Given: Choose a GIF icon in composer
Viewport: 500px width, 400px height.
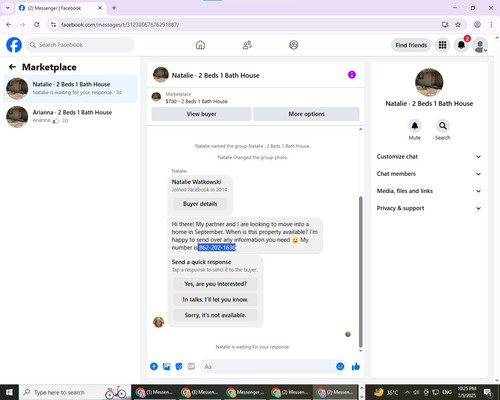Looking at the screenshot, I should 191,367.
